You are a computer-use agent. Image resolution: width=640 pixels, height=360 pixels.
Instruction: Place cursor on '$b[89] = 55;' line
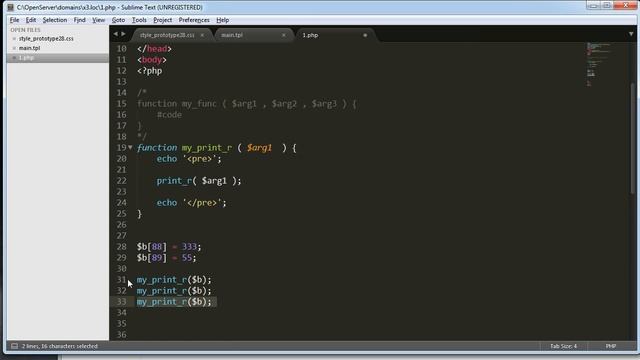coord(167,258)
